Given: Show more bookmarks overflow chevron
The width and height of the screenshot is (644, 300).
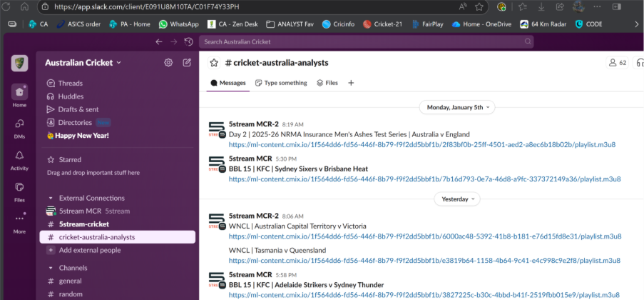Looking at the screenshot, I should pos(637,24).
